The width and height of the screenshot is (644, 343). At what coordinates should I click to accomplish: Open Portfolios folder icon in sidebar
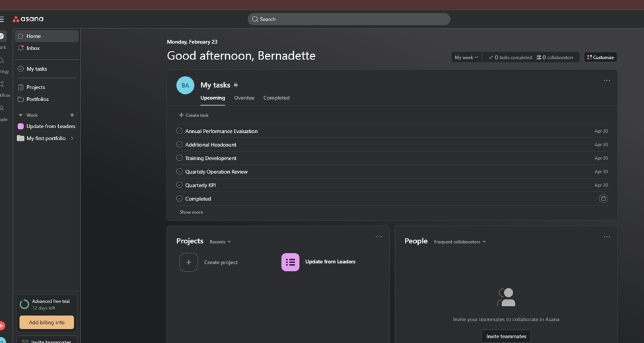point(20,99)
